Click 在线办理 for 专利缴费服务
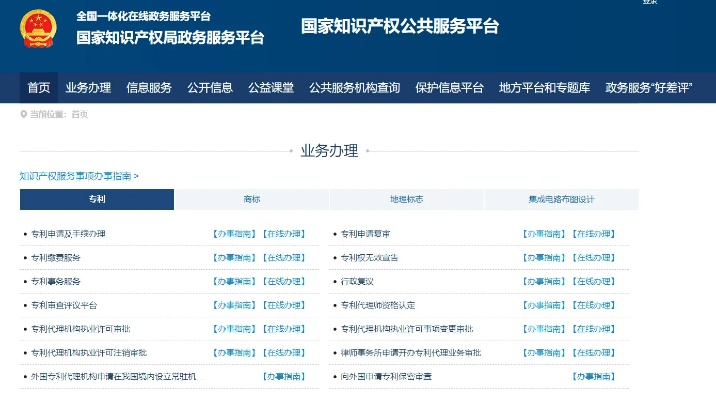Screen dimensions: 716x400 (x=284, y=258)
